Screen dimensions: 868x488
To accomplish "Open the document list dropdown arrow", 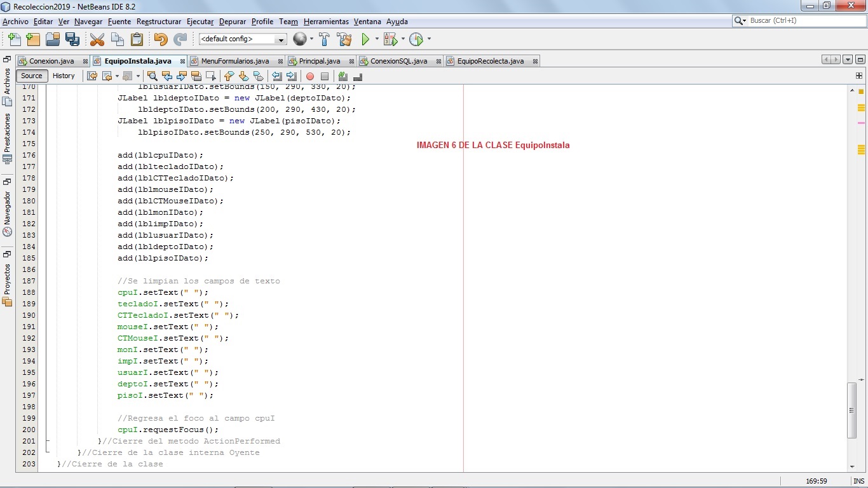I will click(848, 60).
